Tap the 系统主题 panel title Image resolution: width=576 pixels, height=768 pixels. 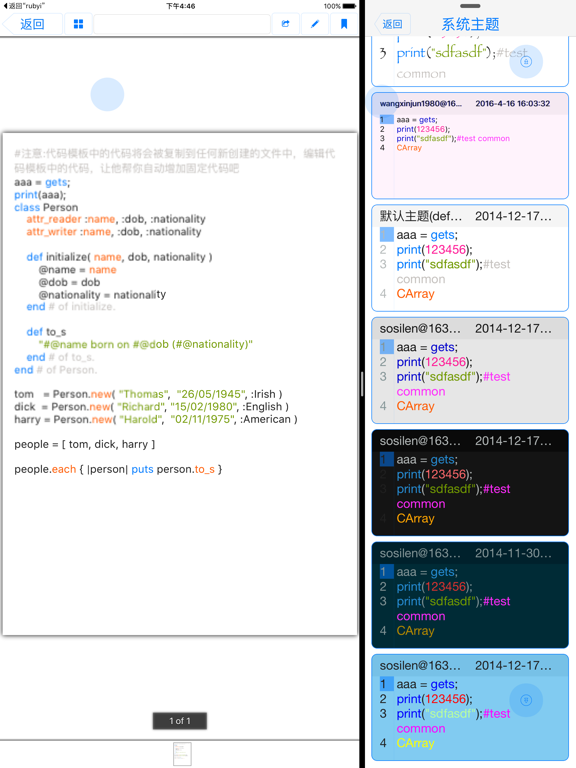(470, 24)
